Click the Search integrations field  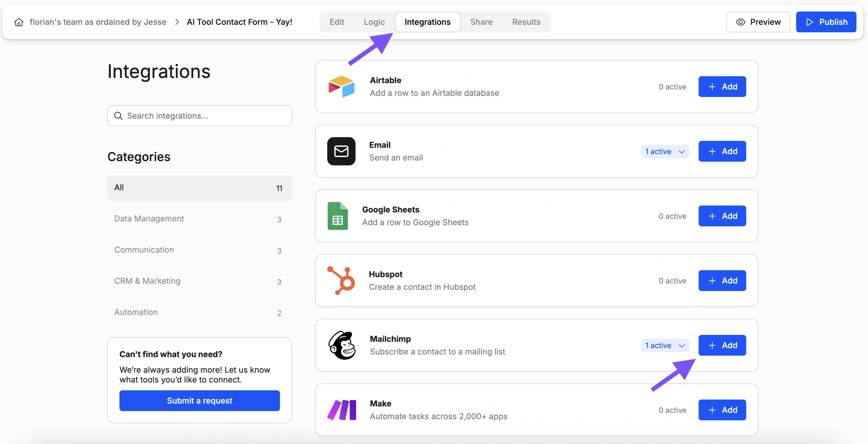199,116
